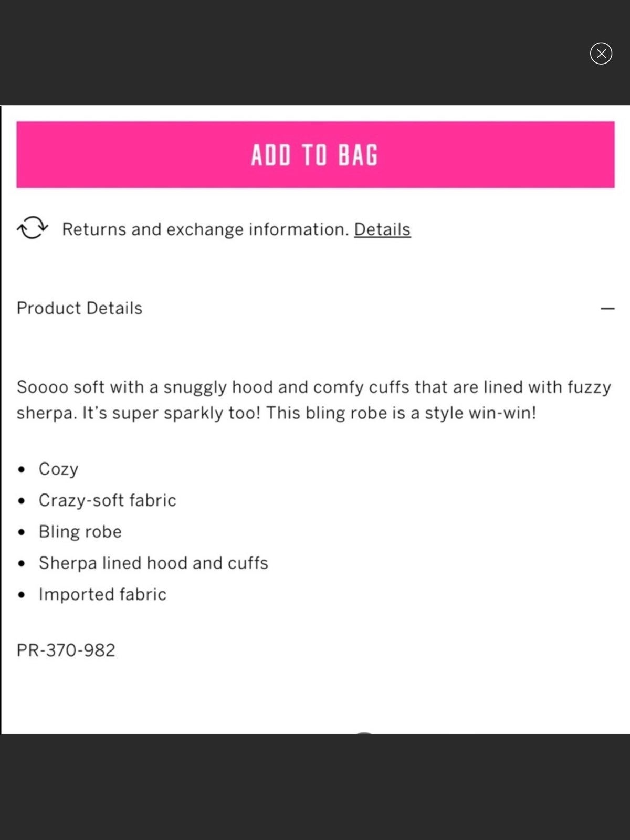Screen dimensions: 630x840
Task: Click the bullet dot beside Imported fabric
Action: point(21,595)
